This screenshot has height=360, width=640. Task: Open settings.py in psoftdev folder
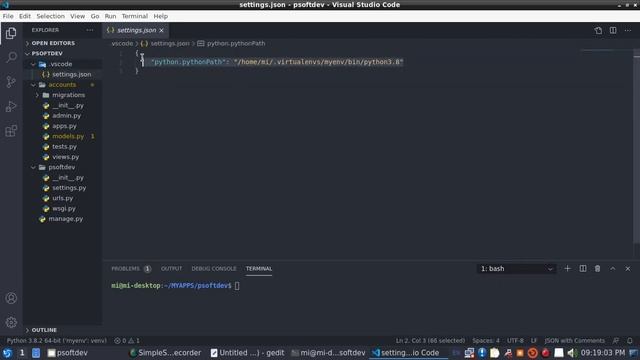[x=69, y=188]
